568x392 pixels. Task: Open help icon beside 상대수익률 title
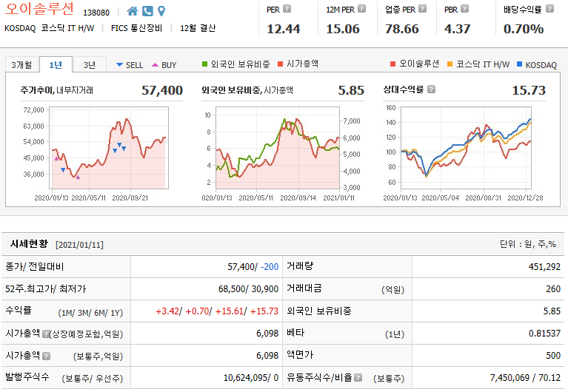coord(431,89)
